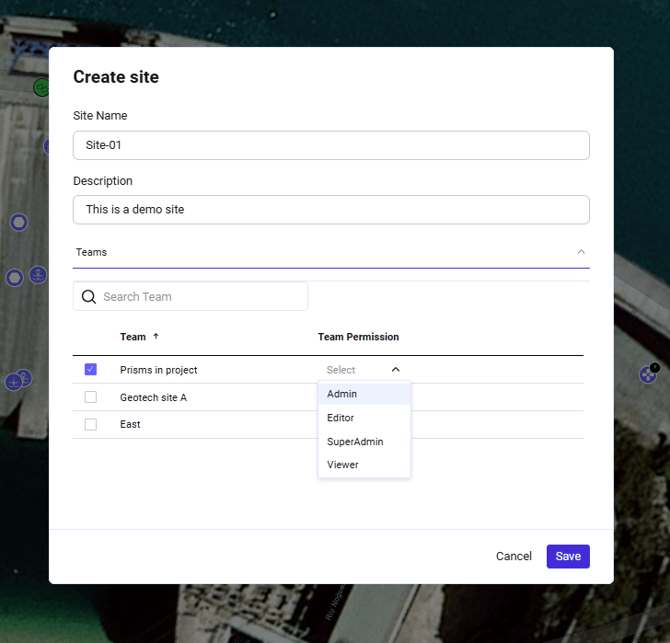
Task: Click the Site Name field containing Site-01
Action: [331, 145]
